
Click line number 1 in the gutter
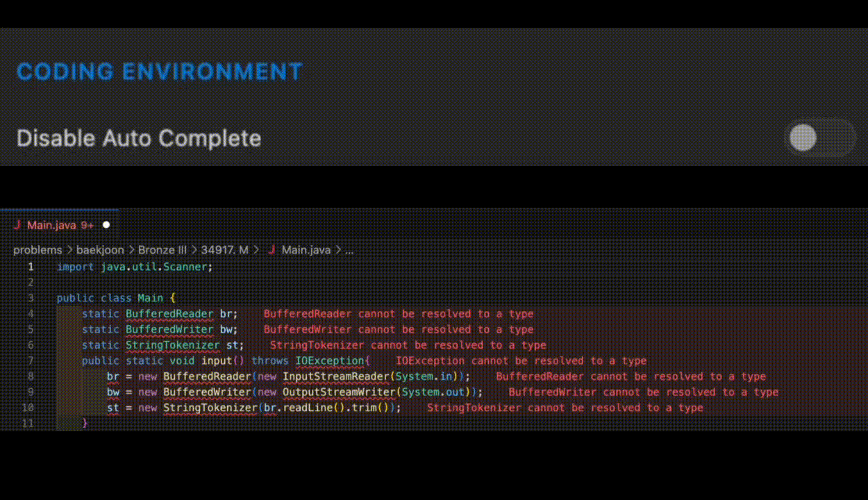pyautogui.click(x=31, y=267)
